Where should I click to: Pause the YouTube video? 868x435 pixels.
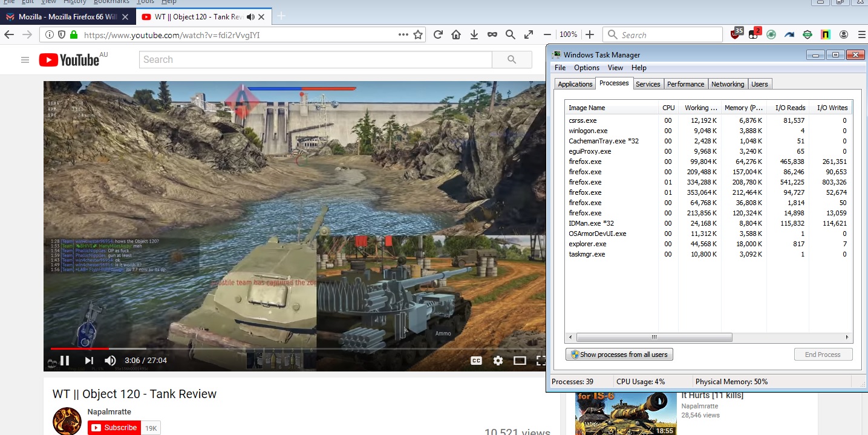tap(65, 361)
